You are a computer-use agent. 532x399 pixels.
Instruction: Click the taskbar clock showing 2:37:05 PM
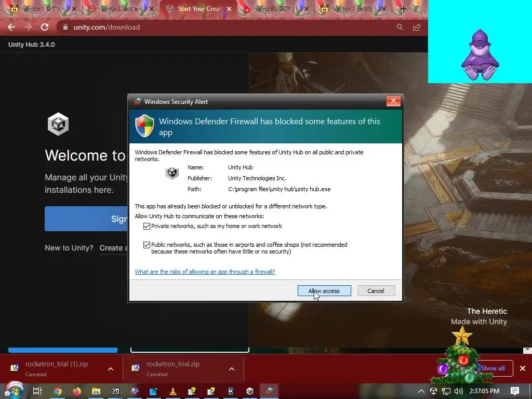[x=484, y=391]
